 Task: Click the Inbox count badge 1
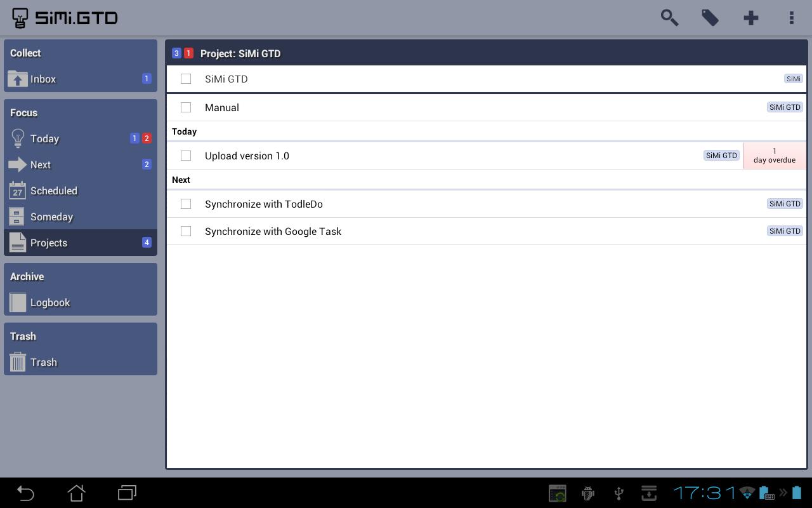click(x=147, y=79)
